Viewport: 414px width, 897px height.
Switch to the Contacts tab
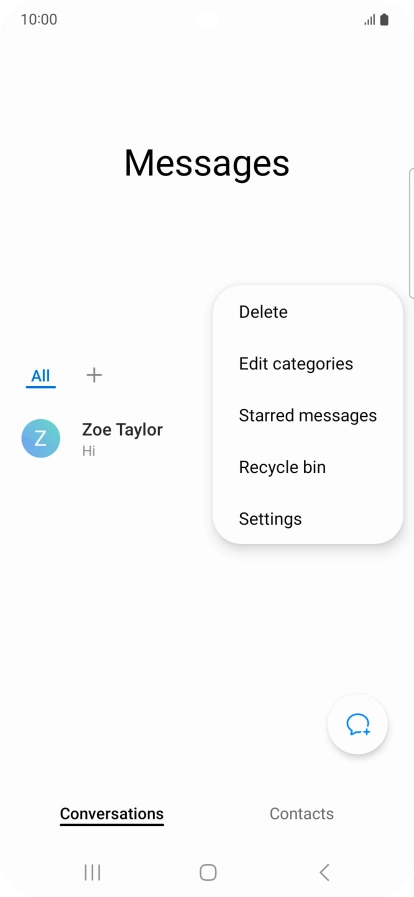301,813
